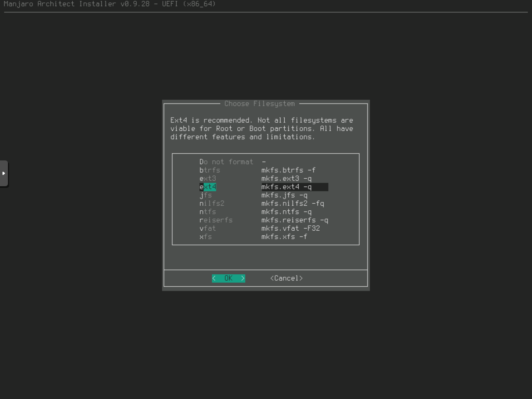Select vfat filesystem option
The image size is (532, 399).
click(208, 228)
